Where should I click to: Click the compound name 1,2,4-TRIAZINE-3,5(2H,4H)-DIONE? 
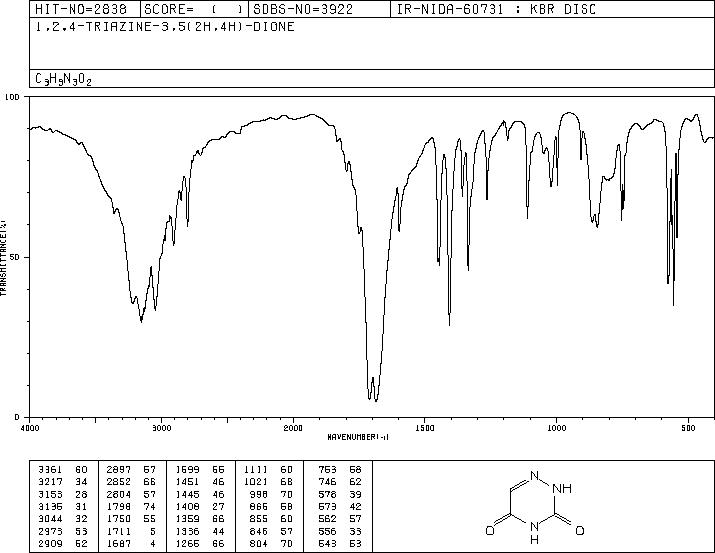(165, 26)
